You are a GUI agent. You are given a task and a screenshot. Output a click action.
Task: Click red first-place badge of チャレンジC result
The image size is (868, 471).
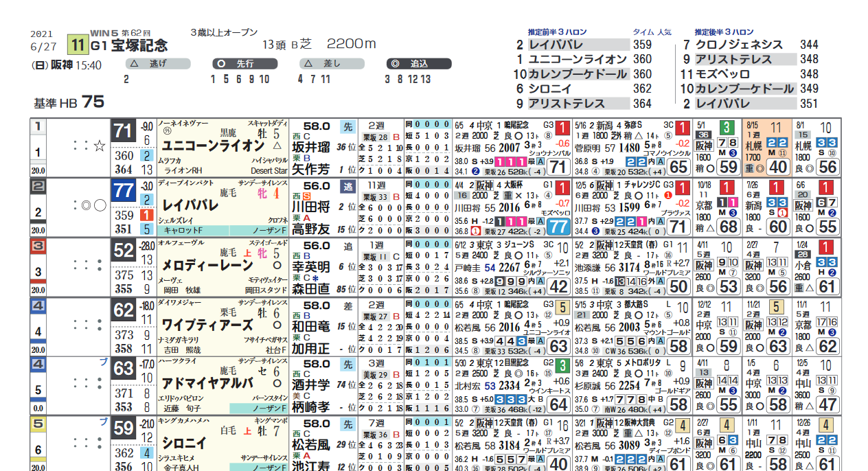coord(683,188)
